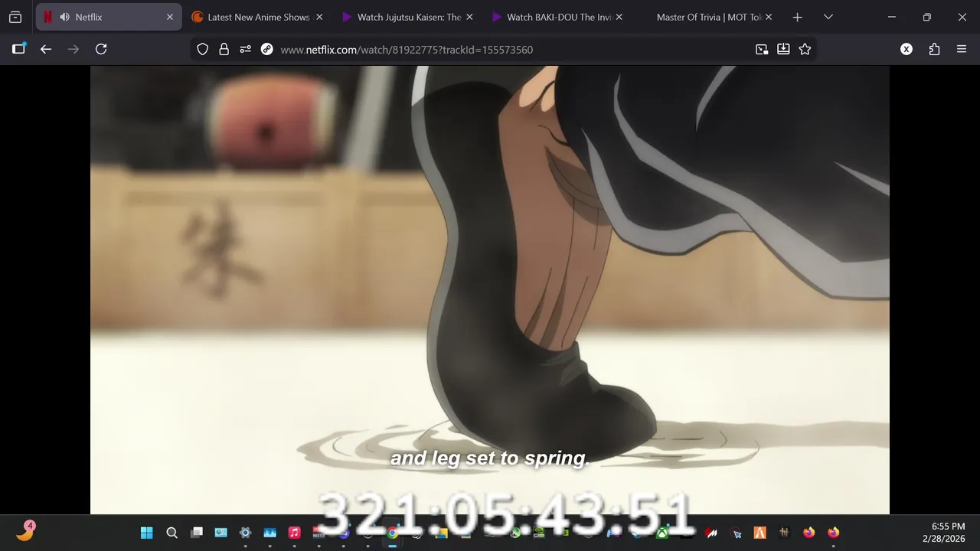Close the Master Of Trivia tab
Viewport: 980px width, 551px height.
pos(769,17)
